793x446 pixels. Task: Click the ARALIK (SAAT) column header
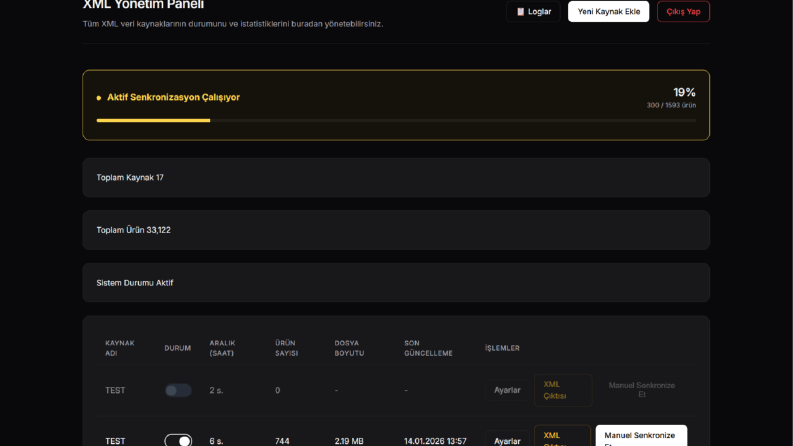point(223,348)
